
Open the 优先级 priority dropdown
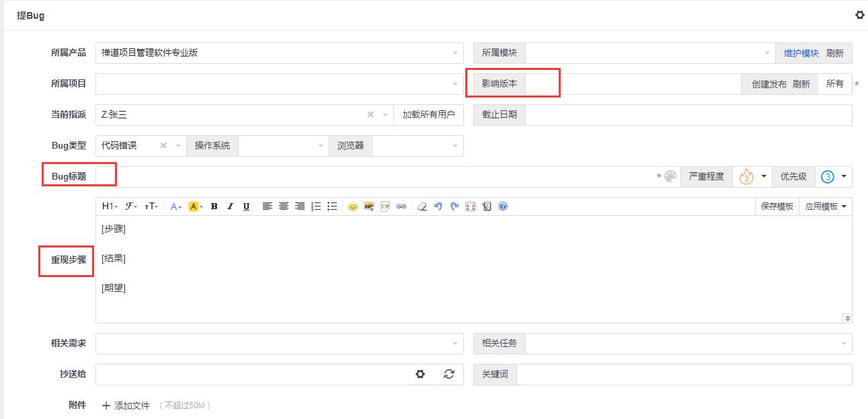point(834,176)
